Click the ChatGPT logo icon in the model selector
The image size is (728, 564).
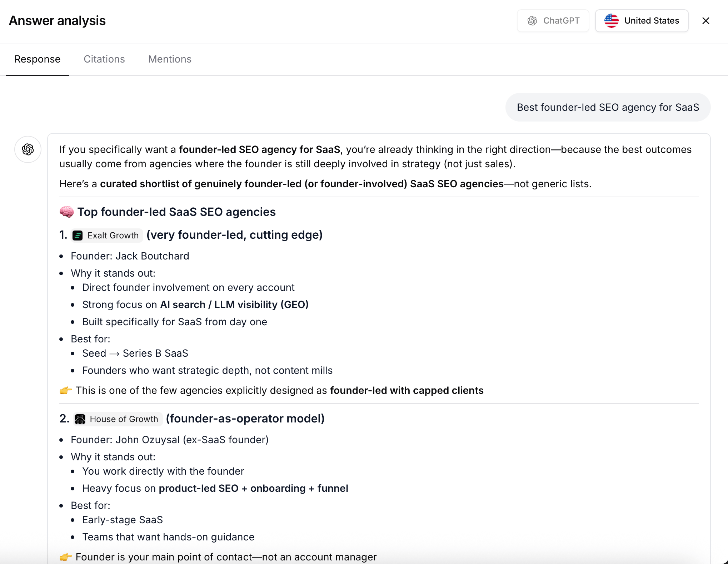coord(532,20)
